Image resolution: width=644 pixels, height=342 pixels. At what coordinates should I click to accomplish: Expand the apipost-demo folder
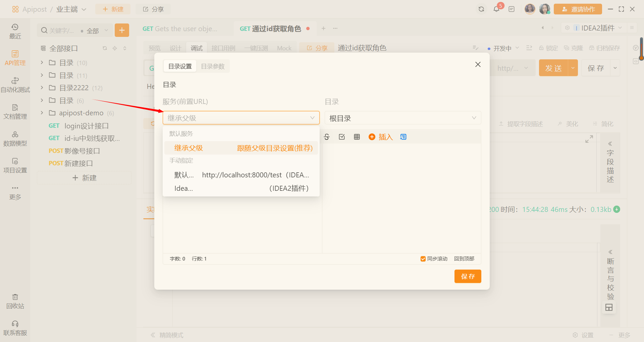click(42, 113)
